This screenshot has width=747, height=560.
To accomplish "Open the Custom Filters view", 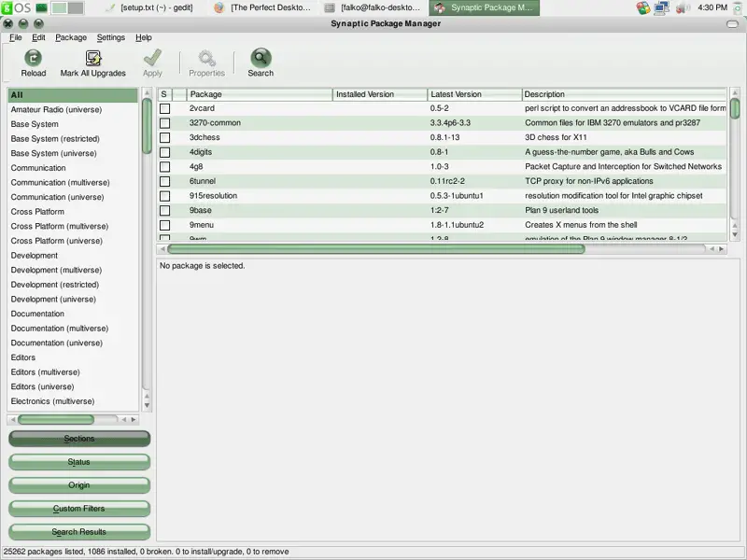I will (79, 509).
